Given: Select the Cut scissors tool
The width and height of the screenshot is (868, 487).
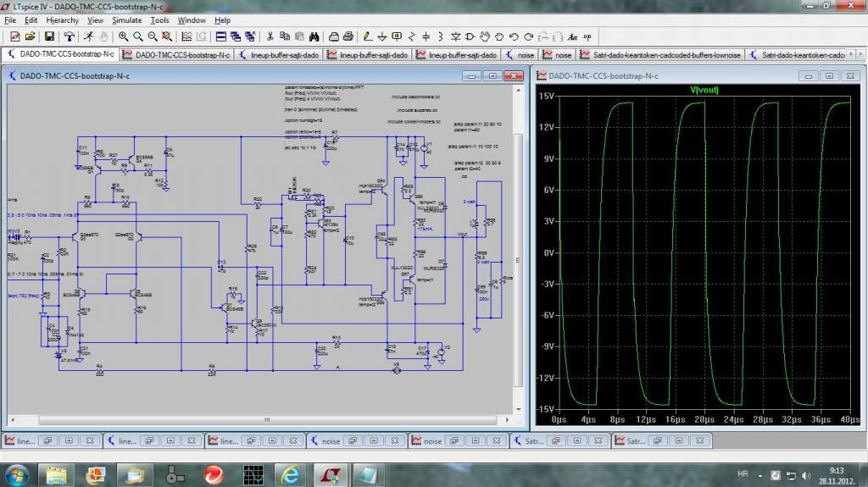Looking at the screenshot, I should (x=270, y=36).
